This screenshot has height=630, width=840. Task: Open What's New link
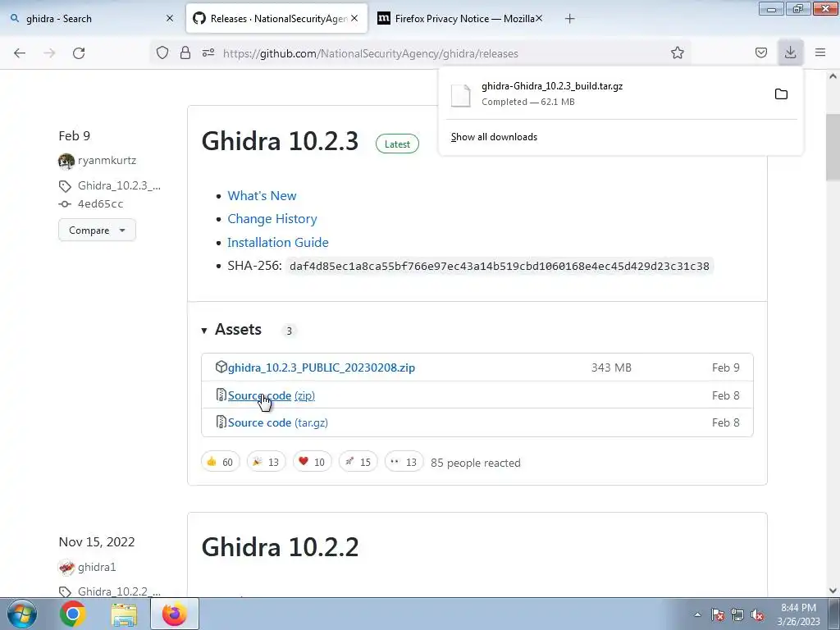tap(262, 195)
